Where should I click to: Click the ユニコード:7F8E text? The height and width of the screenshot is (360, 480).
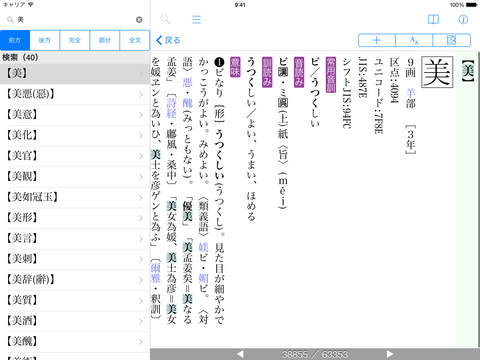[x=378, y=96]
